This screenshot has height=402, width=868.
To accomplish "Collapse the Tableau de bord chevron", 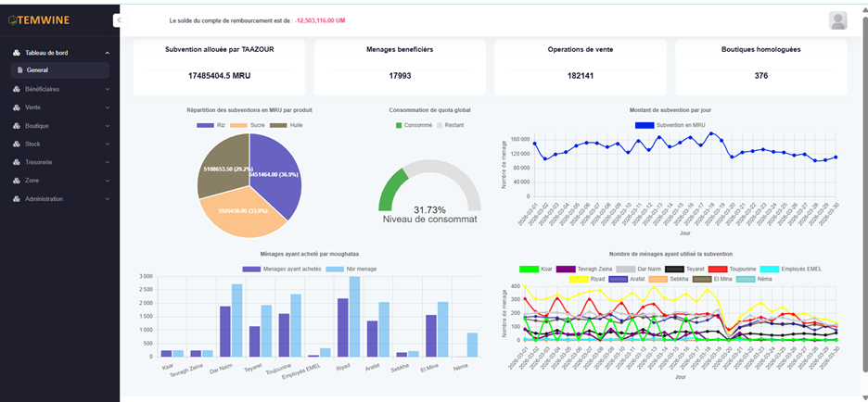I will pos(108,53).
